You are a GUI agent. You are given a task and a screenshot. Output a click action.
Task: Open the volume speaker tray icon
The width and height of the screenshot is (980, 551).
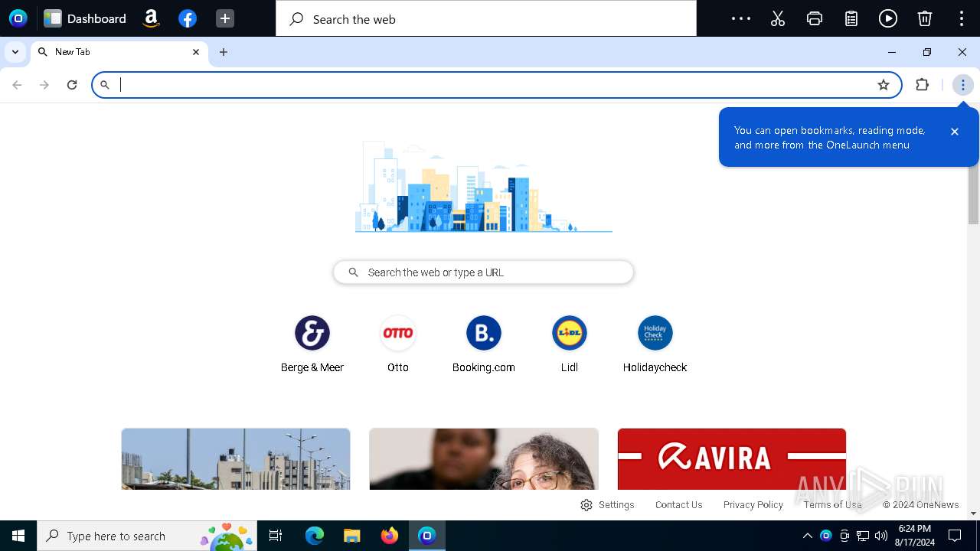(x=881, y=536)
